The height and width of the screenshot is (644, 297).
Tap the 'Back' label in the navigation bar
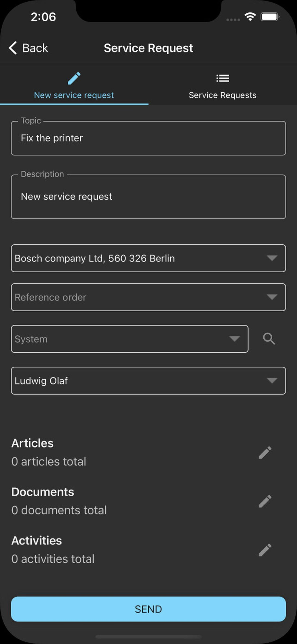coord(35,48)
